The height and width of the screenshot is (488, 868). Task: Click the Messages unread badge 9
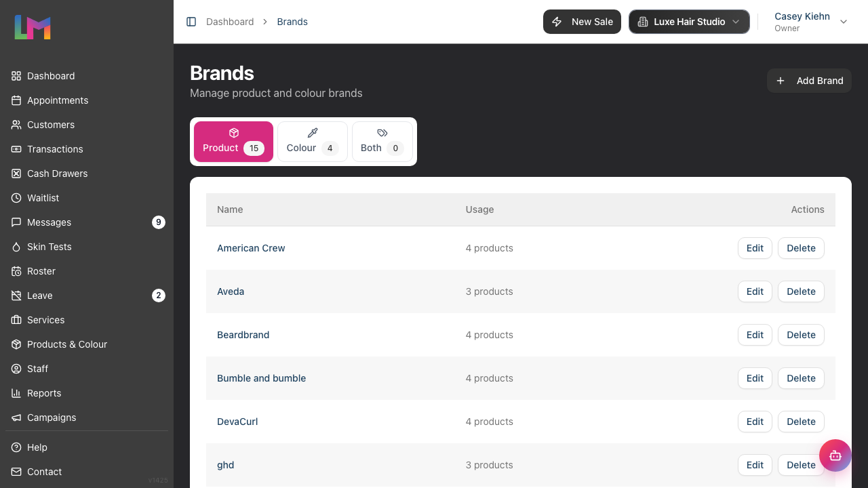pyautogui.click(x=159, y=222)
